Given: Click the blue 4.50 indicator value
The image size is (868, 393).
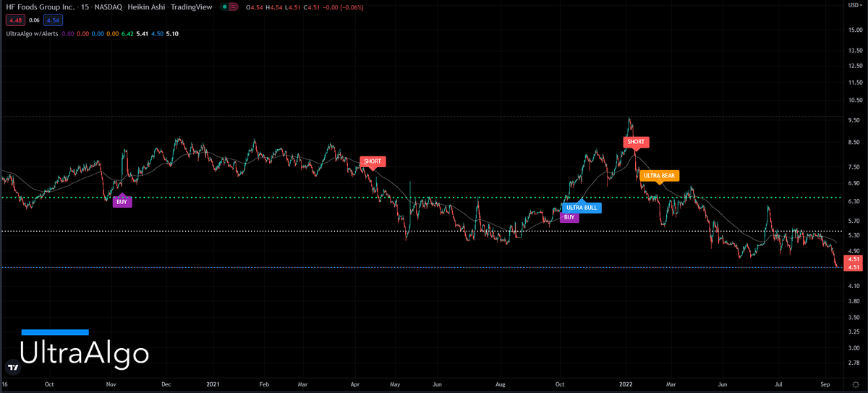Looking at the screenshot, I should (x=158, y=33).
